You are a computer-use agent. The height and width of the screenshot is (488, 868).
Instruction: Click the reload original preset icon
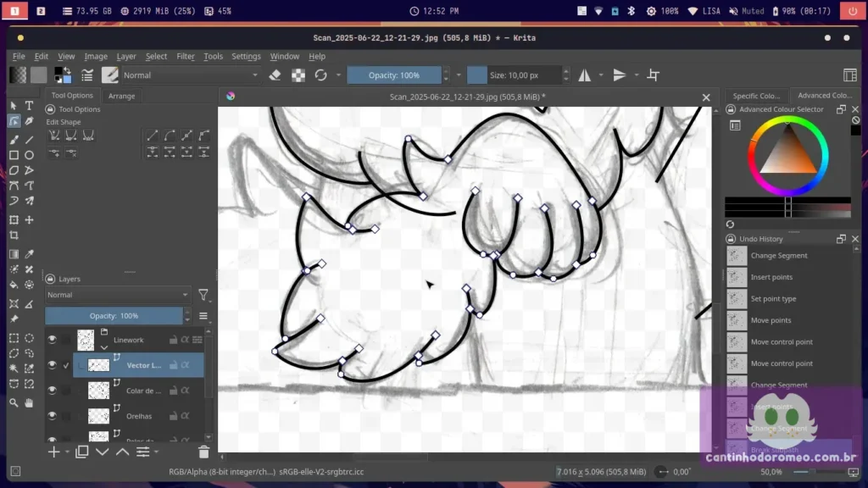point(320,75)
